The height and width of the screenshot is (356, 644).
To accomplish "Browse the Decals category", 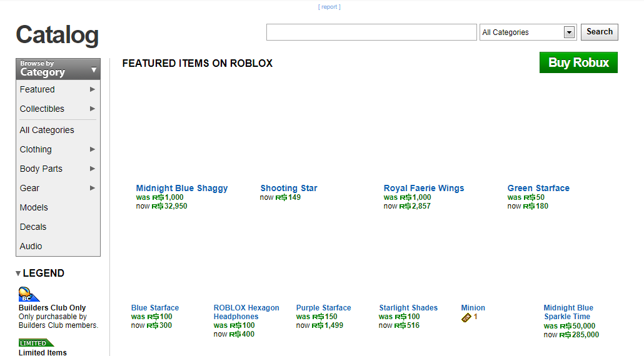I will pos(33,227).
